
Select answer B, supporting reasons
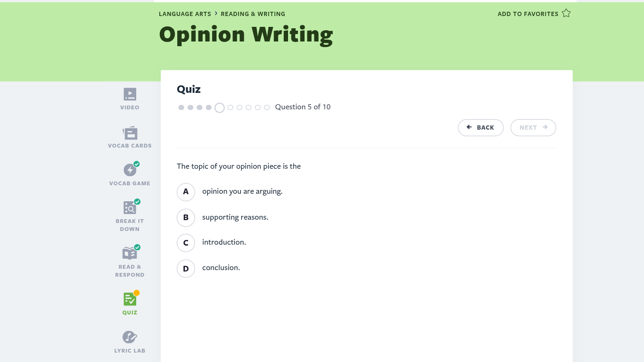click(186, 217)
